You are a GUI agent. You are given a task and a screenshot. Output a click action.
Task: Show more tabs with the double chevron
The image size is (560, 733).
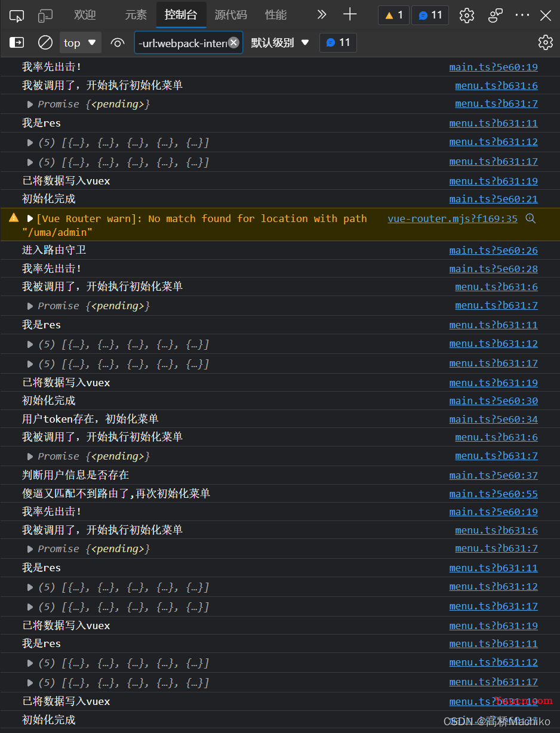coord(322,15)
